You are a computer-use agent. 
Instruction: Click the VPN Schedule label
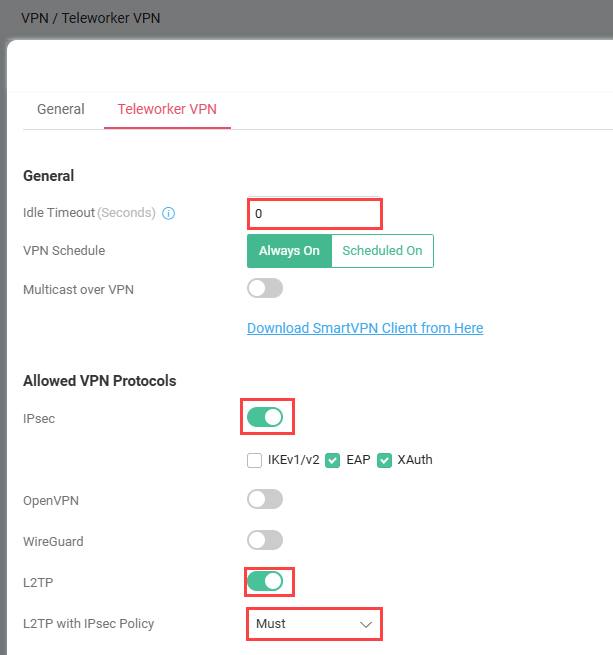pos(64,251)
